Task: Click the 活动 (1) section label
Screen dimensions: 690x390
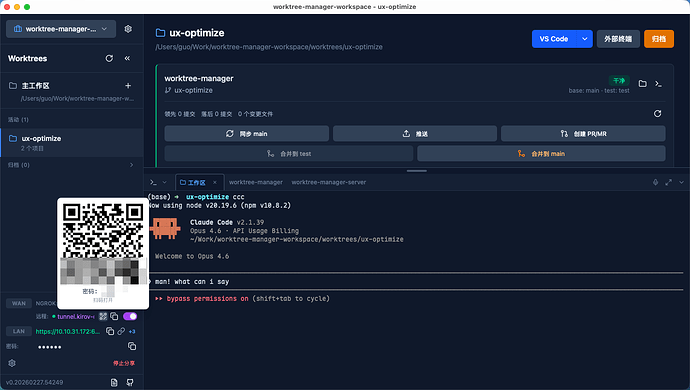Action: (18, 120)
